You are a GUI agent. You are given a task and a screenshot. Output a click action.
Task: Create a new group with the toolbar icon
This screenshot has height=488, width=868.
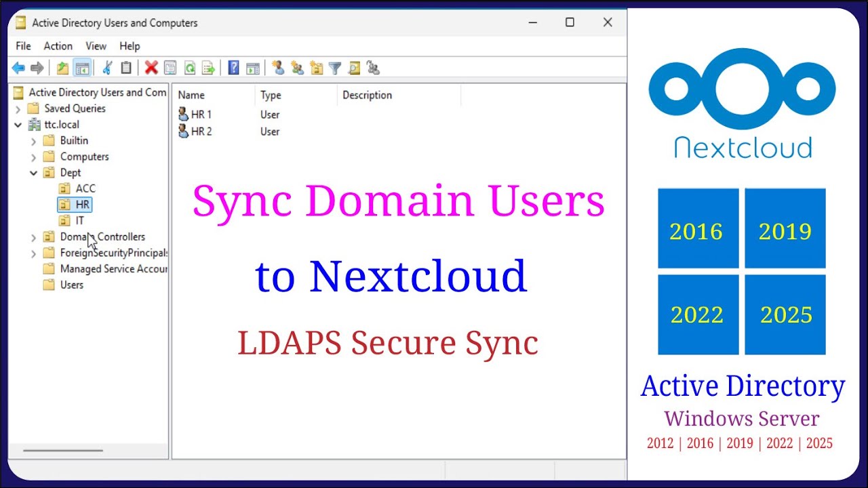297,68
